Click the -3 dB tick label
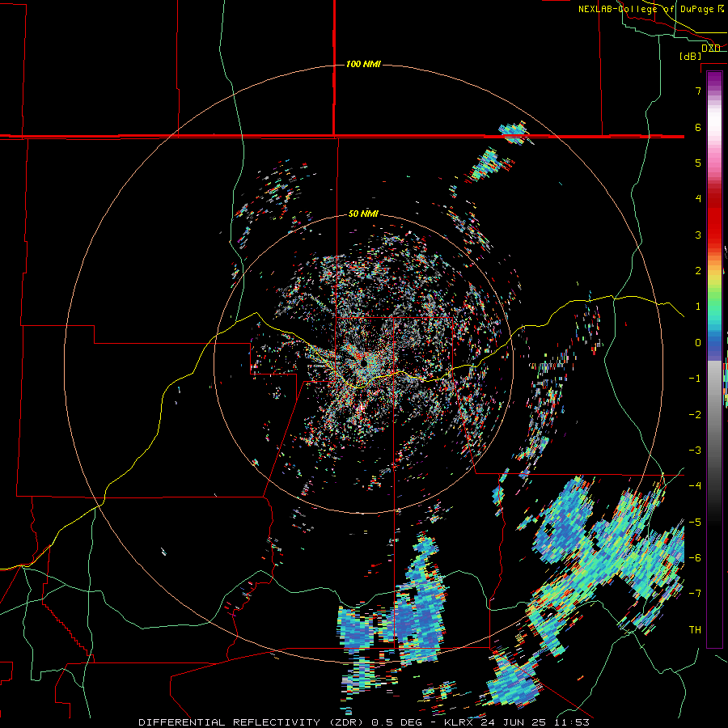Image resolution: width=728 pixels, height=728 pixels. click(695, 450)
